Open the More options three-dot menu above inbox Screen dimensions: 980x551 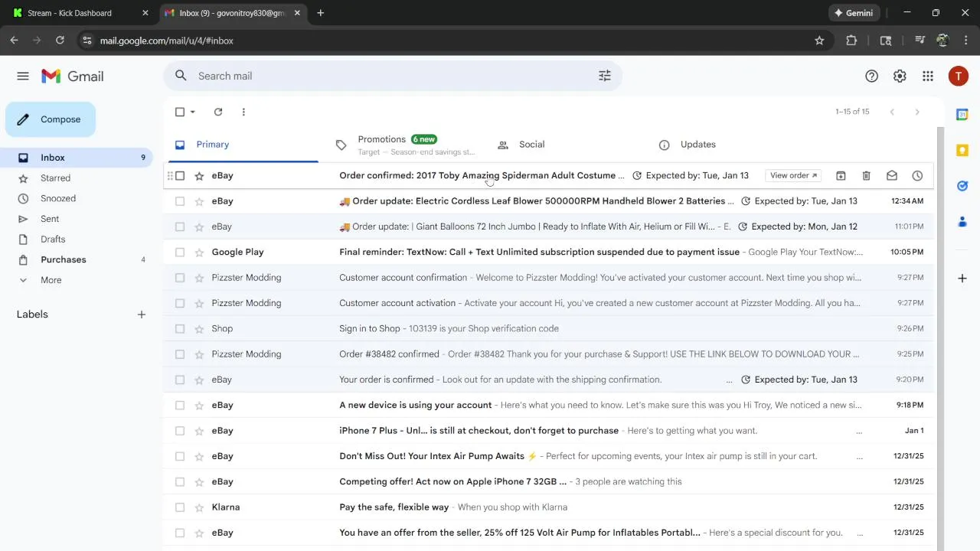[243, 112]
